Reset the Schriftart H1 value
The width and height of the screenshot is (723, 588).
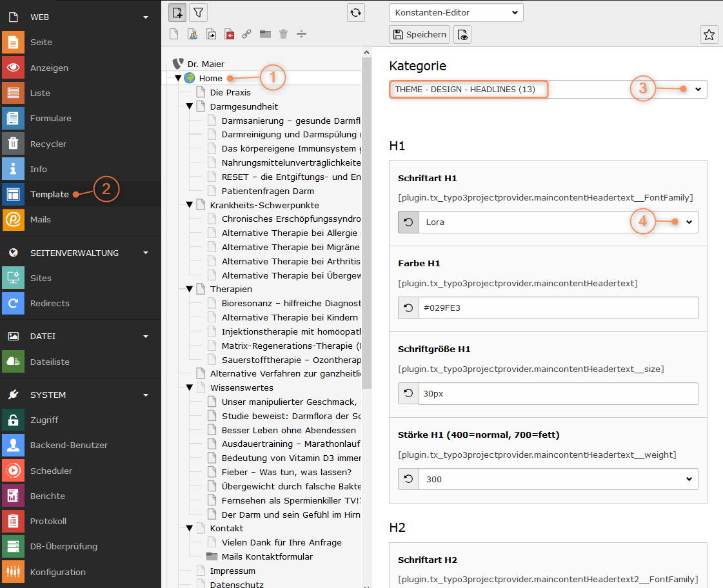tap(408, 222)
